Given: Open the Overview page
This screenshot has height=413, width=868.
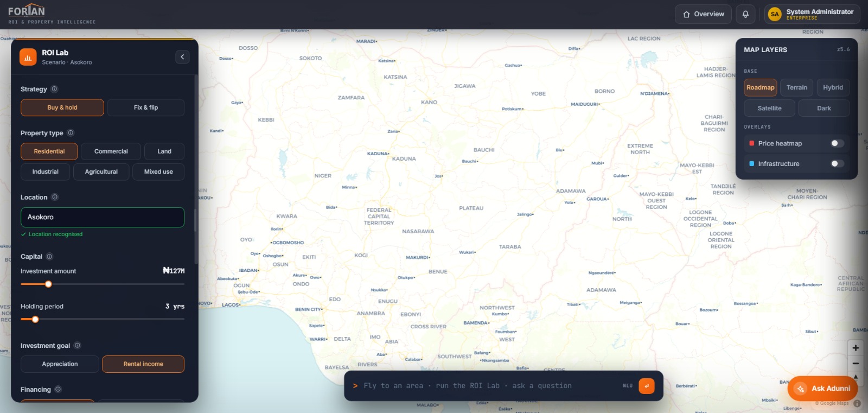Looking at the screenshot, I should (704, 14).
